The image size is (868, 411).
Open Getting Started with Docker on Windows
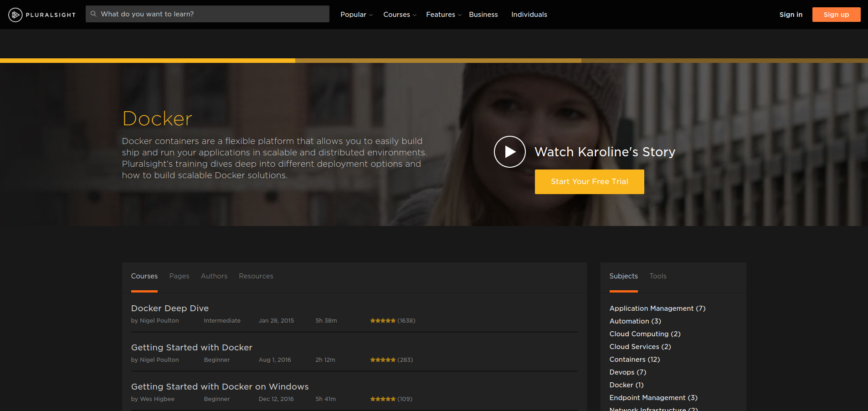pos(220,387)
